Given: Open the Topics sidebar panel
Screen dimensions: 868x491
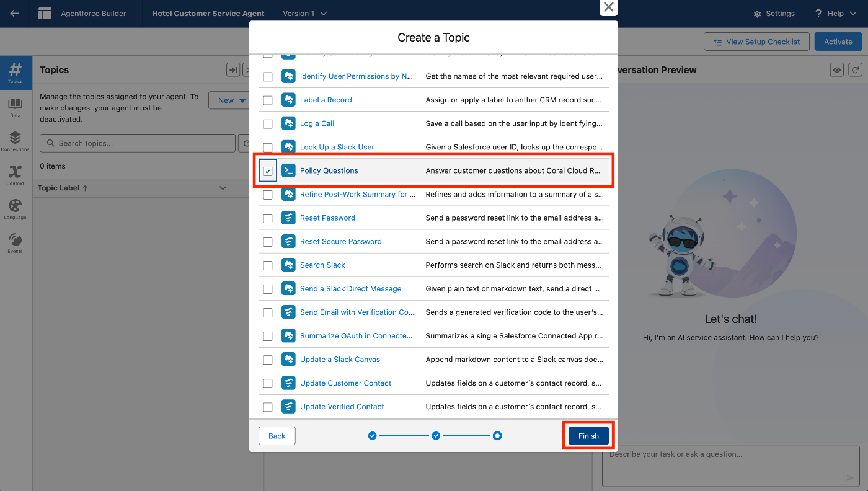Looking at the screenshot, I should [x=15, y=73].
